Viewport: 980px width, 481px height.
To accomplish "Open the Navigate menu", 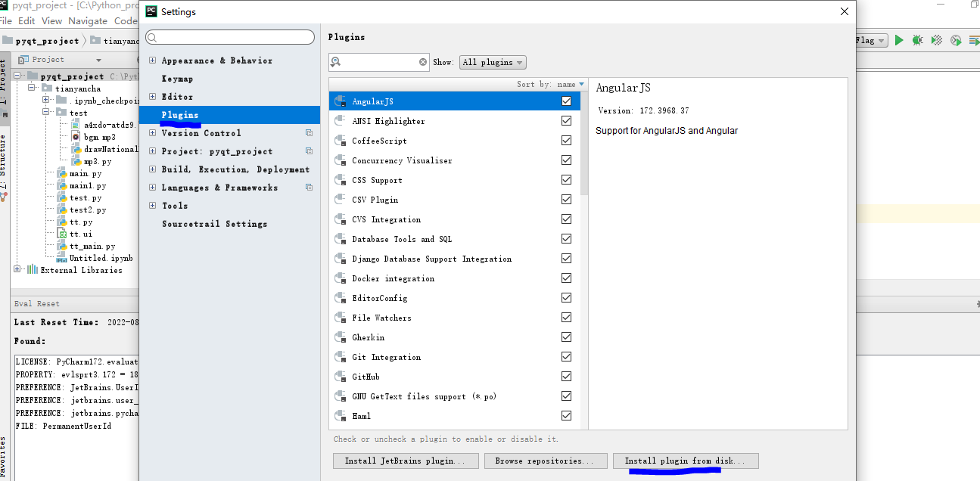I will (88, 21).
